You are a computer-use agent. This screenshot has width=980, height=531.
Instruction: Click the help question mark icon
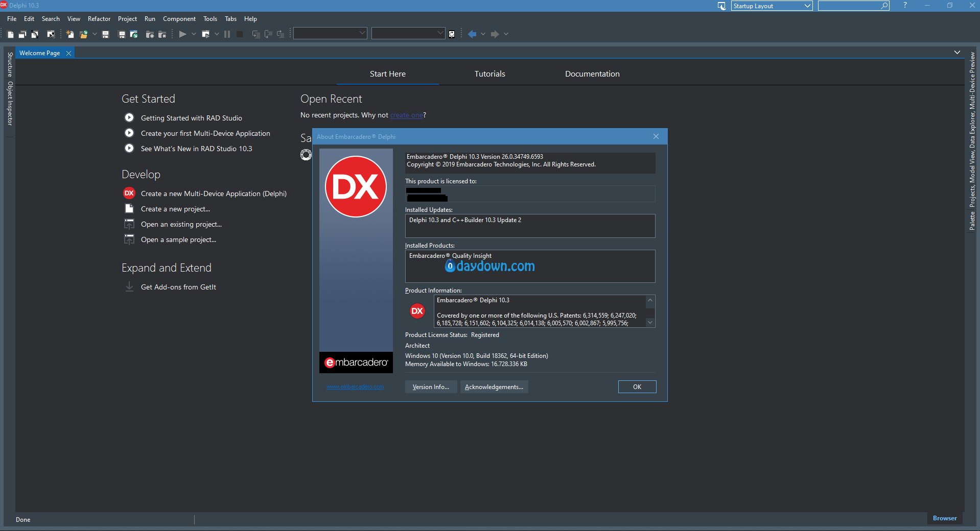click(x=905, y=5)
